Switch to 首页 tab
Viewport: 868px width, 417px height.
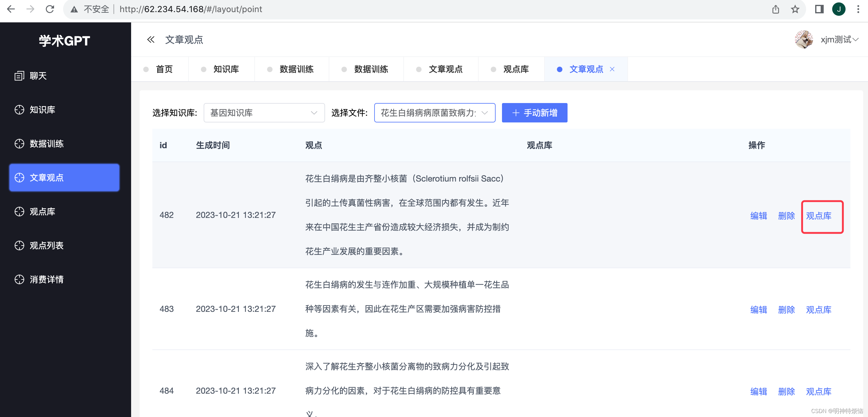point(164,69)
